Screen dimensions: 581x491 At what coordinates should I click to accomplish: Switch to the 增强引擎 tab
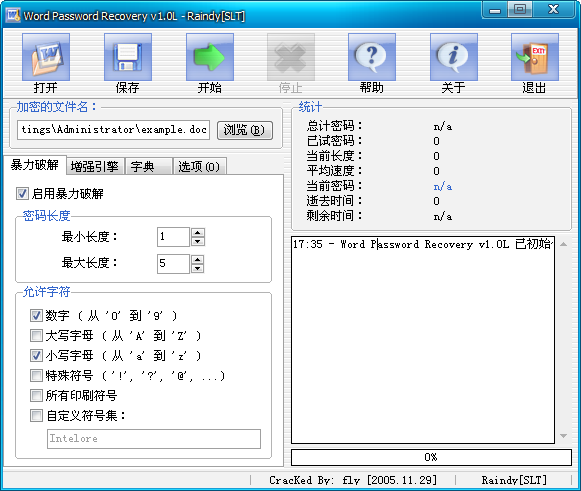tap(95, 166)
